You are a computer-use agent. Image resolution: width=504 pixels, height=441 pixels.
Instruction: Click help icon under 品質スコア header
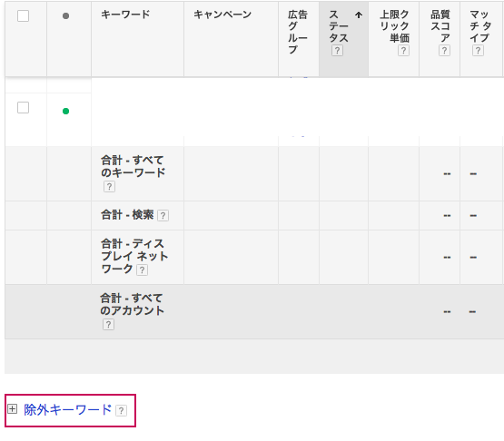(444, 51)
